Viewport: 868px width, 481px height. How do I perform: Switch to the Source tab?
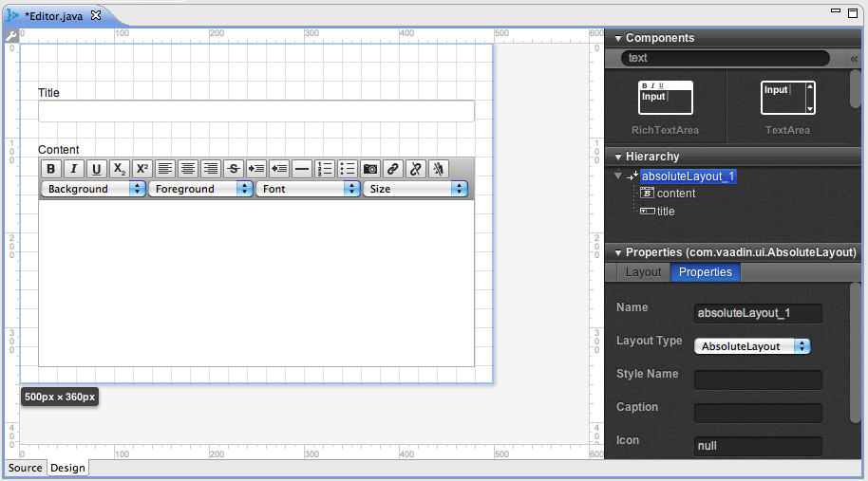tap(25, 468)
